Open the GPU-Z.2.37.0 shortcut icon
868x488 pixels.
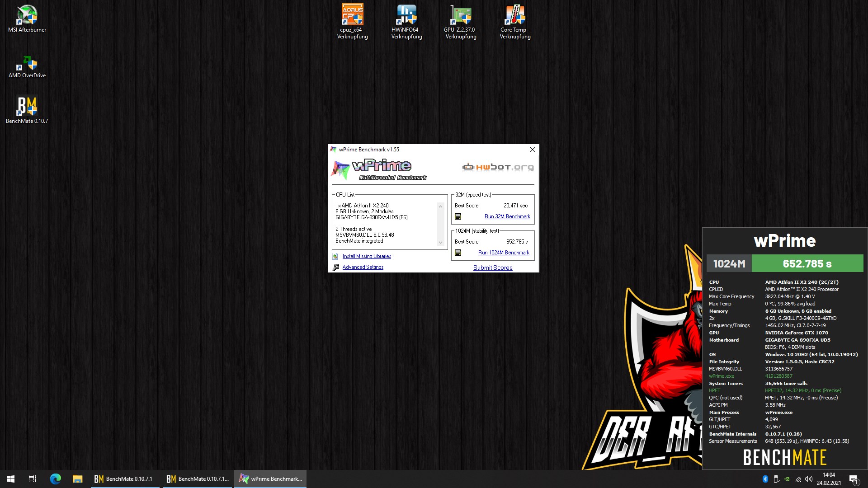pos(461,22)
